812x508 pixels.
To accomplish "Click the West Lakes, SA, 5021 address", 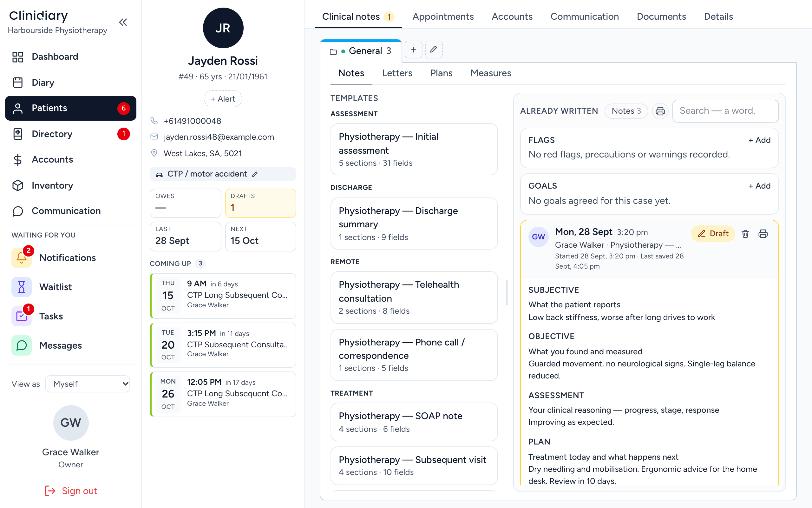I will (x=203, y=154).
